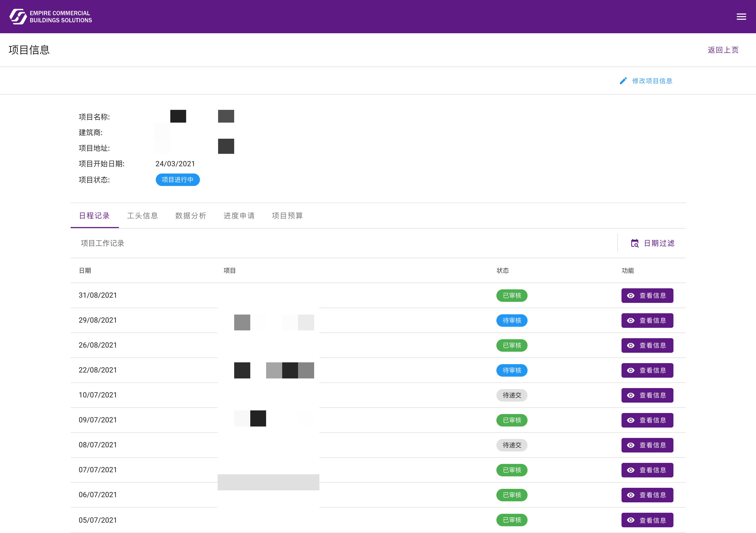
Task: Open the 项目预算 tab
Action: (287, 215)
